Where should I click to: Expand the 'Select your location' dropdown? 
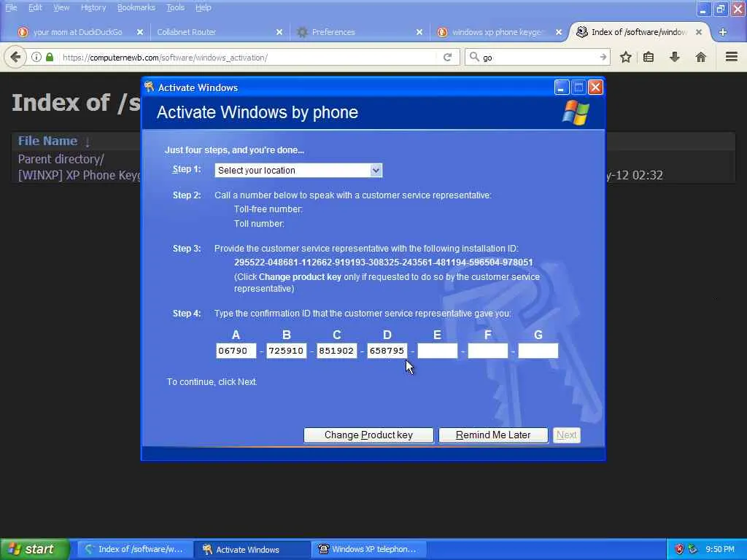click(x=376, y=170)
